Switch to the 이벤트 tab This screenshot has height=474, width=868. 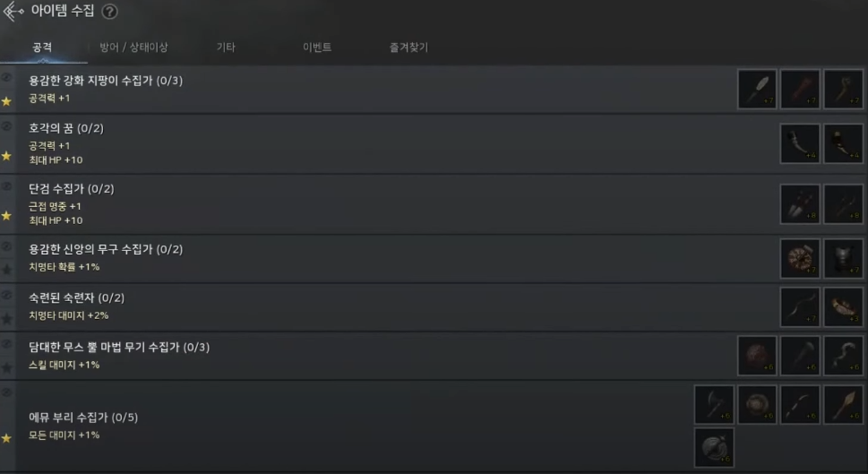[x=317, y=47]
